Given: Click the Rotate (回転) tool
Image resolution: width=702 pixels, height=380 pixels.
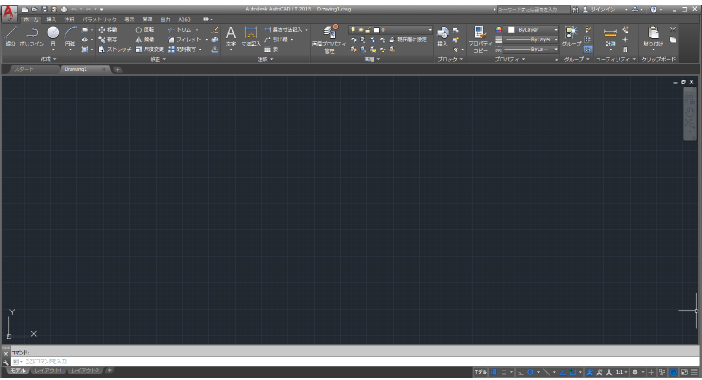Looking at the screenshot, I should (145, 30).
